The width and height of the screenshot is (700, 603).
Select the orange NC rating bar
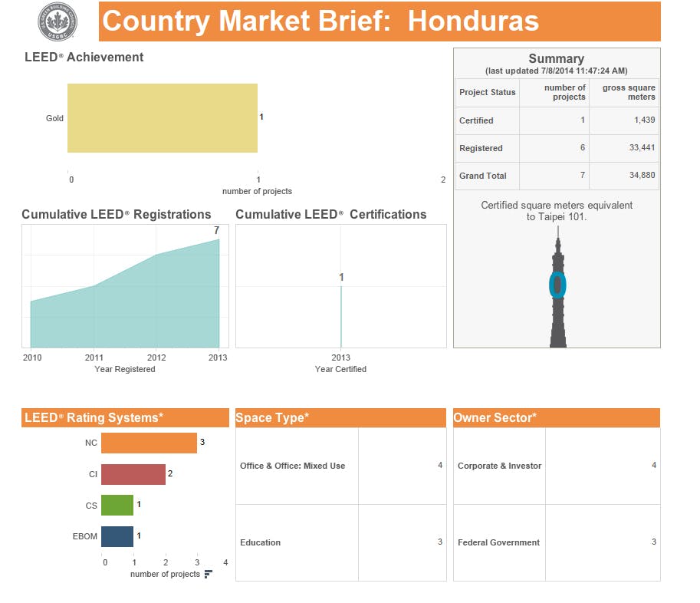pyautogui.click(x=149, y=443)
